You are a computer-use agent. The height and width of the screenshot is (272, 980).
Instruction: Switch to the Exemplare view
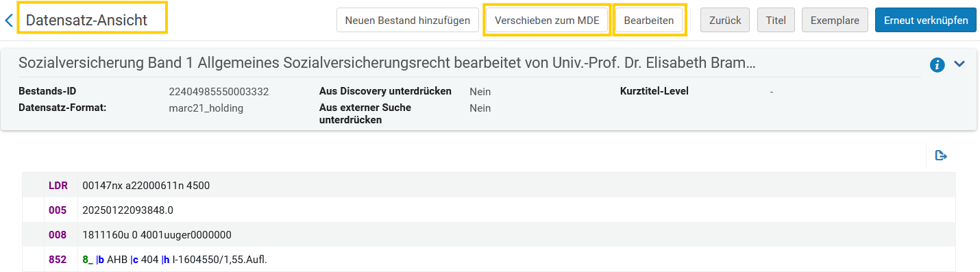(835, 21)
